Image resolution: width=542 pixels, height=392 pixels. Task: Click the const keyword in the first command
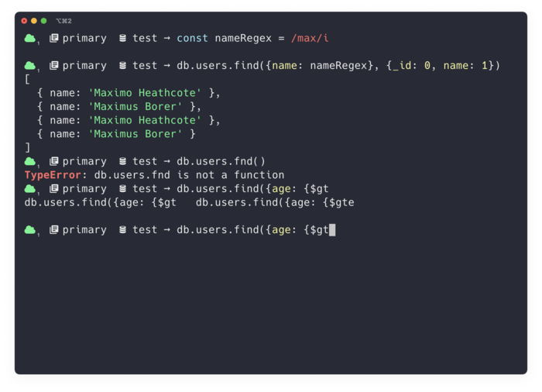(x=192, y=38)
